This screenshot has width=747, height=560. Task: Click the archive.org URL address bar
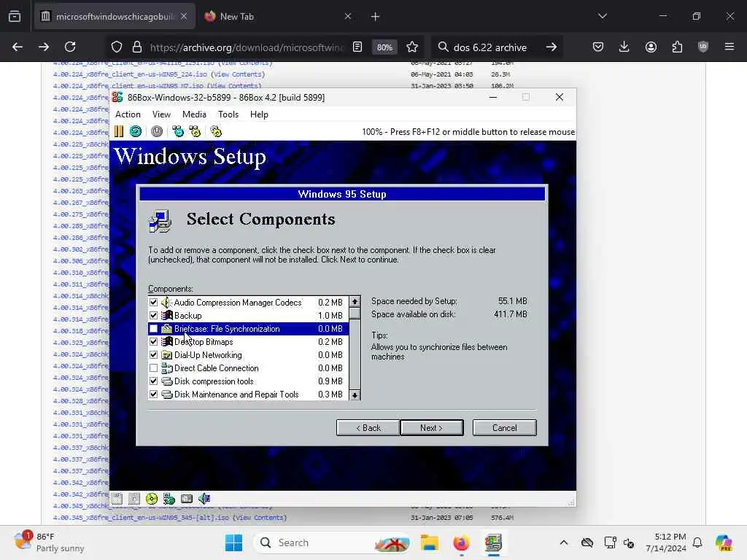coord(247,47)
